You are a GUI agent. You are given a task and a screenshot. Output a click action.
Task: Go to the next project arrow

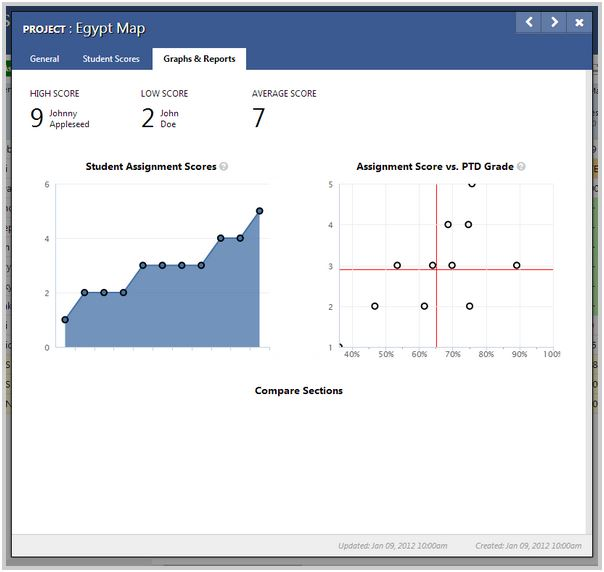[x=554, y=22]
